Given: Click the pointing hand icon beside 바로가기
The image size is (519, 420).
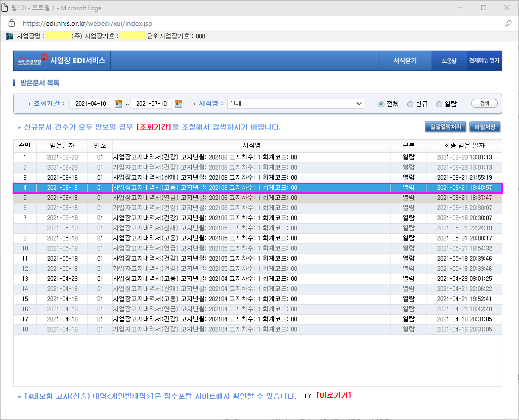Looking at the screenshot, I should [x=308, y=396].
